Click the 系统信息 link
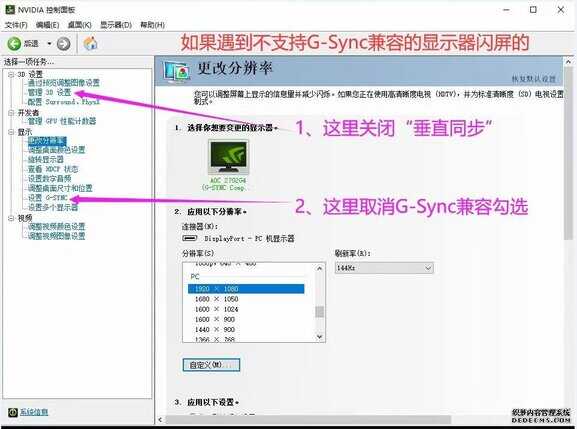The image size is (577, 429). 33,412
